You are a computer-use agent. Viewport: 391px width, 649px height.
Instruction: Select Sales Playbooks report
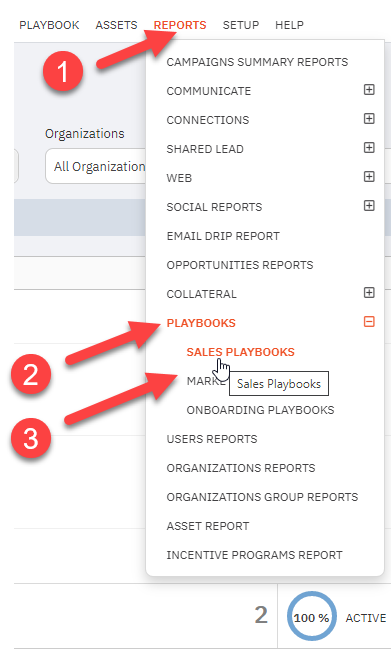pos(240,352)
